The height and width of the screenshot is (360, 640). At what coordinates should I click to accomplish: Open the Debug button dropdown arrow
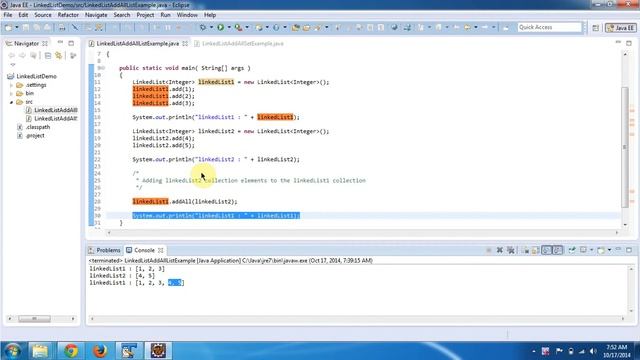[211, 27]
